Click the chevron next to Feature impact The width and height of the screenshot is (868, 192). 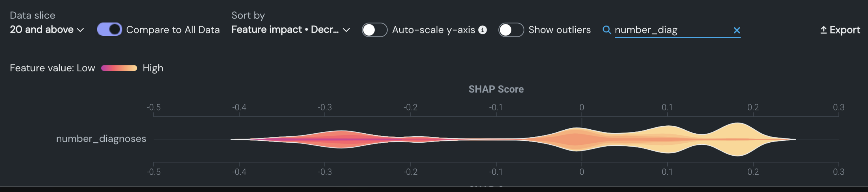point(346,30)
